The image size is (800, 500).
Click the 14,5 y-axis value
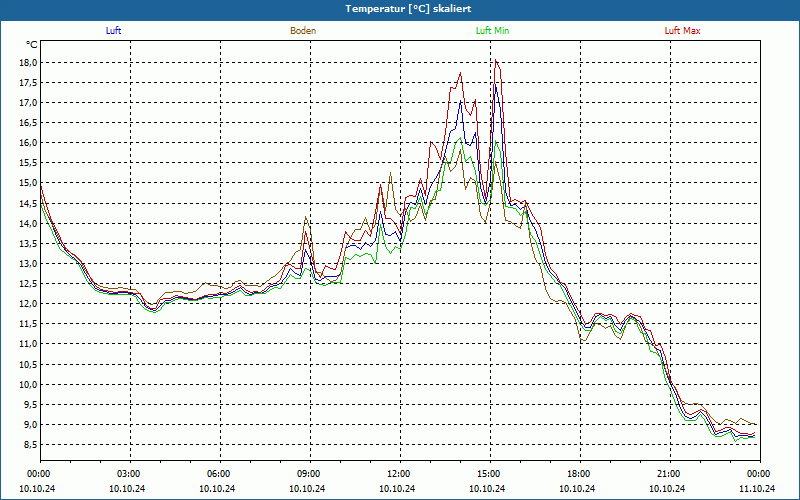coord(29,203)
